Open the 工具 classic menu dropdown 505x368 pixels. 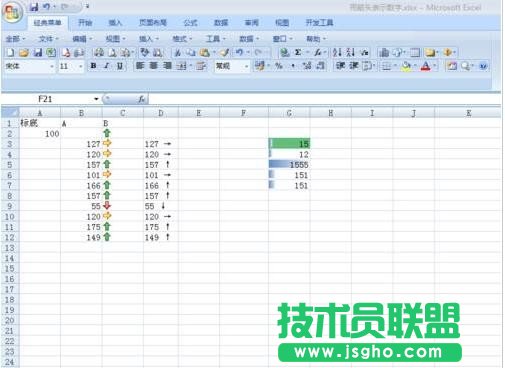pyautogui.click(x=216, y=39)
